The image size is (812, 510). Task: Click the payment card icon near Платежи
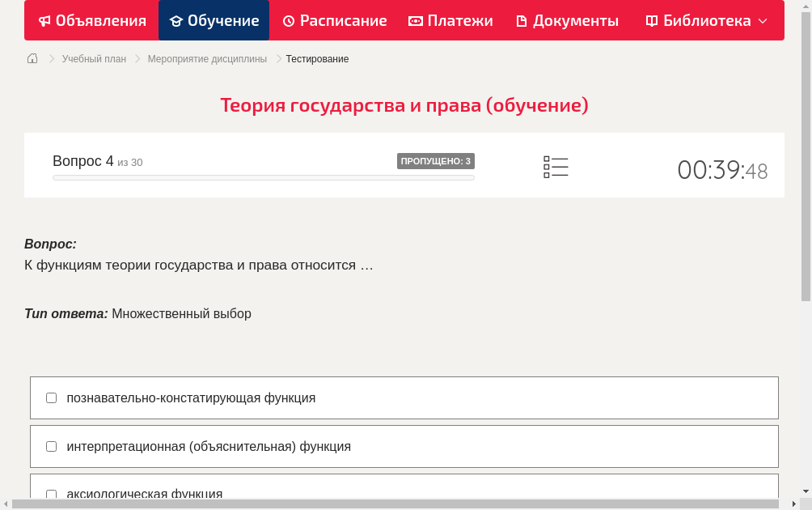coord(415,20)
